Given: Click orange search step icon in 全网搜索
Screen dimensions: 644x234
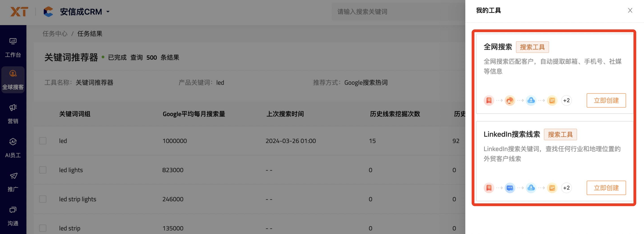Looking at the screenshot, I should pyautogui.click(x=510, y=100).
